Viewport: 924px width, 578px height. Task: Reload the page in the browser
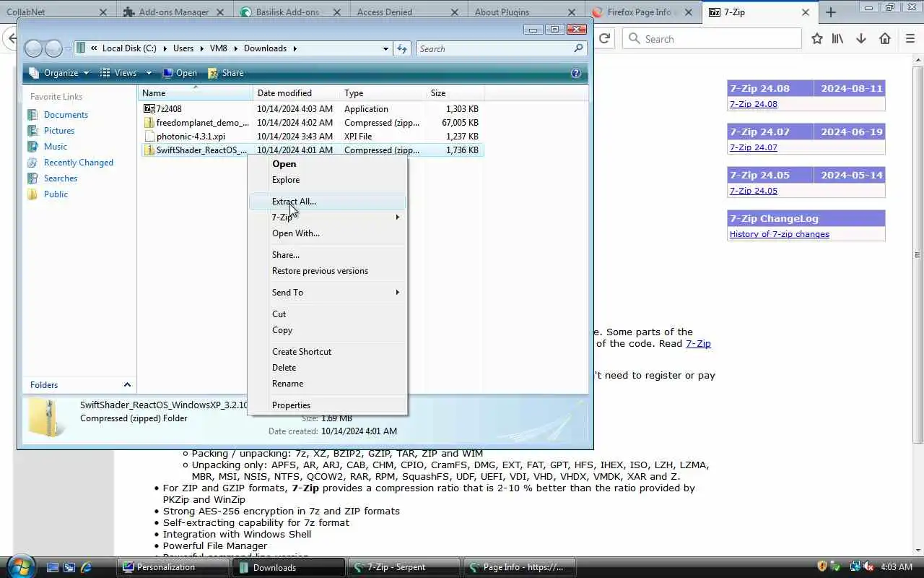605,38
